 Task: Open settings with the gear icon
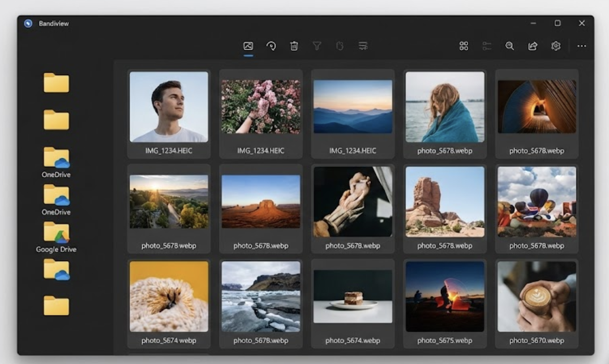556,46
